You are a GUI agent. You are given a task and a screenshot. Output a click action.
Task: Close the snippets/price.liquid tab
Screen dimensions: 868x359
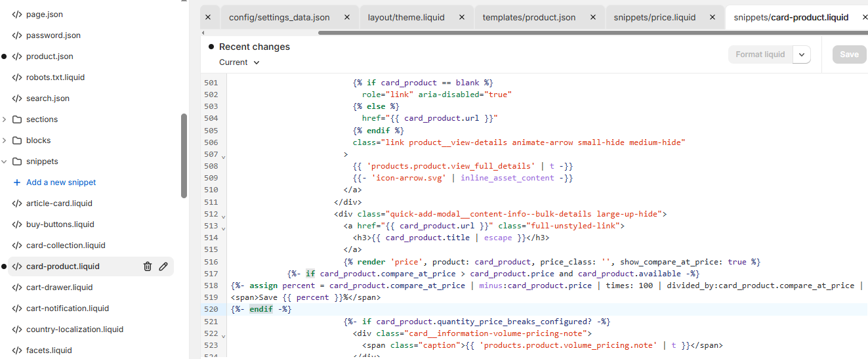[712, 18]
